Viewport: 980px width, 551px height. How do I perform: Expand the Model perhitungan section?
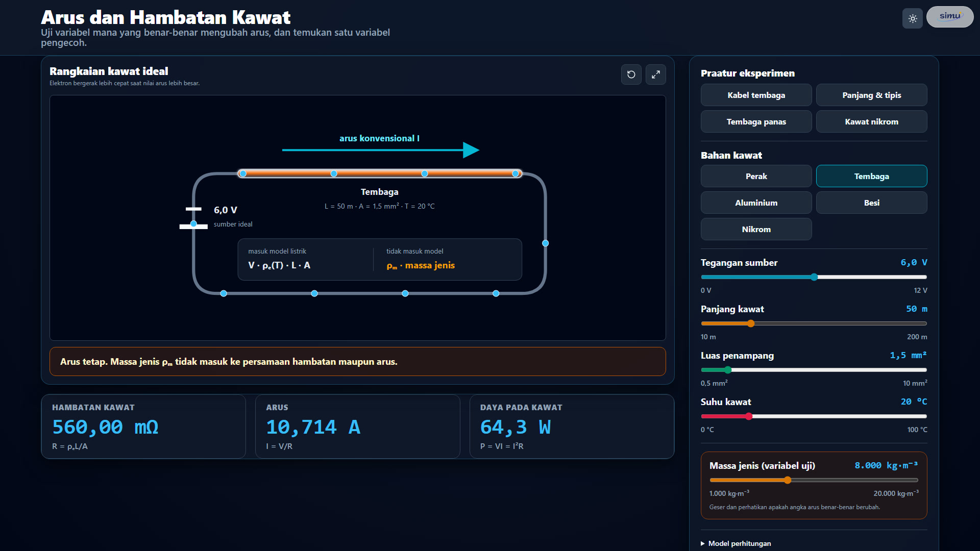736,543
